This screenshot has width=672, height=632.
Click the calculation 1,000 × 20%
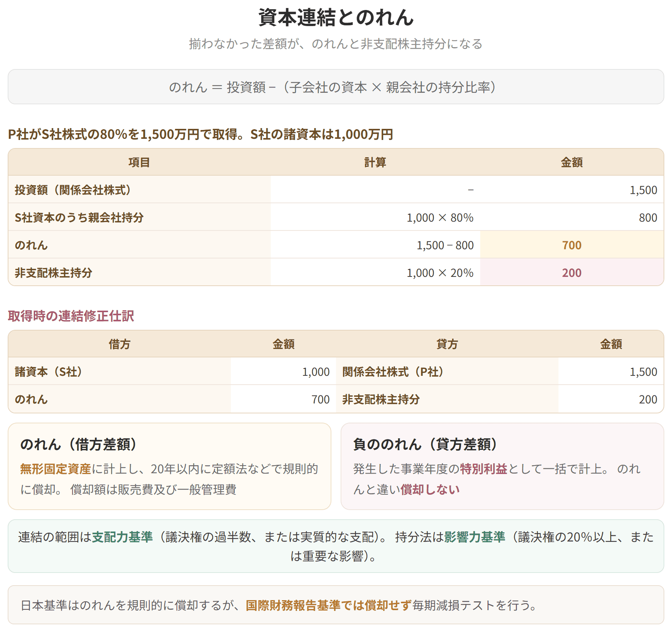pyautogui.click(x=440, y=273)
